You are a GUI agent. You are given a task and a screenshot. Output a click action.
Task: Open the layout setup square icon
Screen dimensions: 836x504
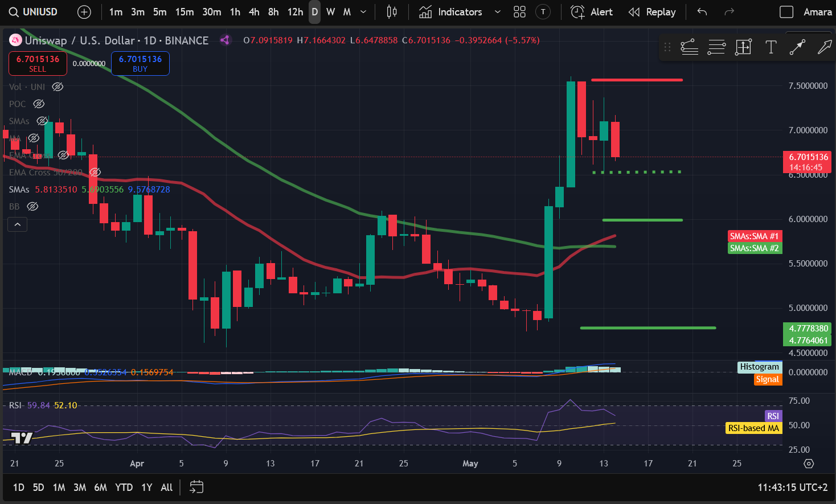tap(786, 12)
